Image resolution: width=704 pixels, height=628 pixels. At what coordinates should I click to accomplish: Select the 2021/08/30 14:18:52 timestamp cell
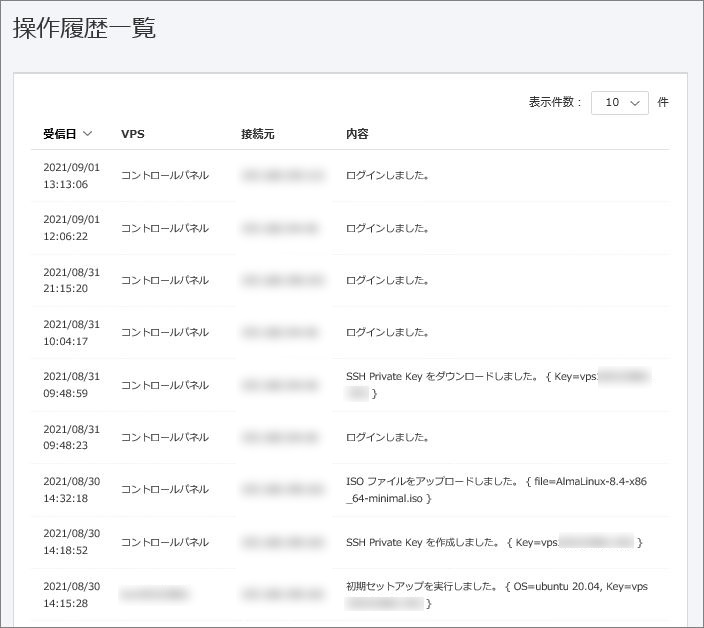pyautogui.click(x=71, y=542)
